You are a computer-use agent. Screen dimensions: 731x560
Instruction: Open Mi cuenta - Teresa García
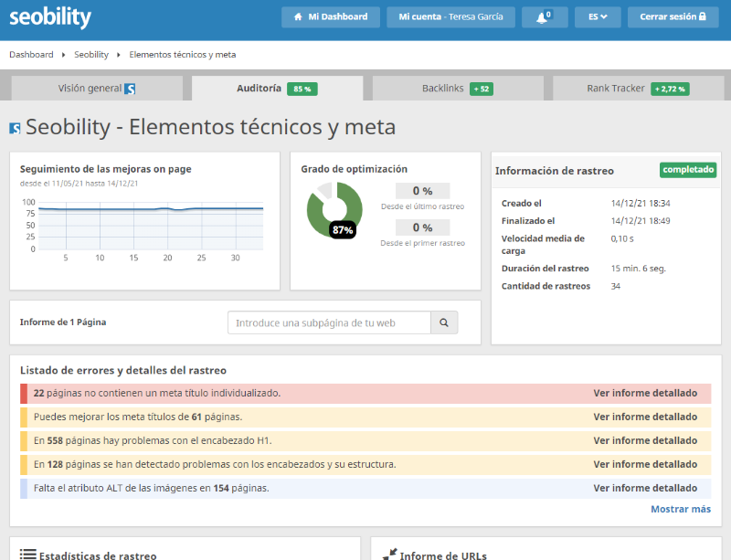click(x=450, y=16)
